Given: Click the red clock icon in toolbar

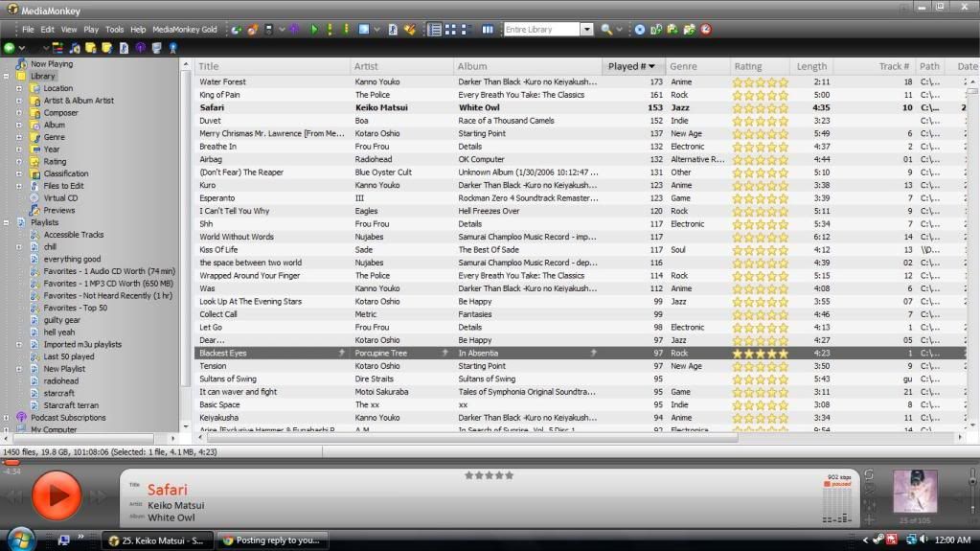Looking at the screenshot, I should 706,30.
